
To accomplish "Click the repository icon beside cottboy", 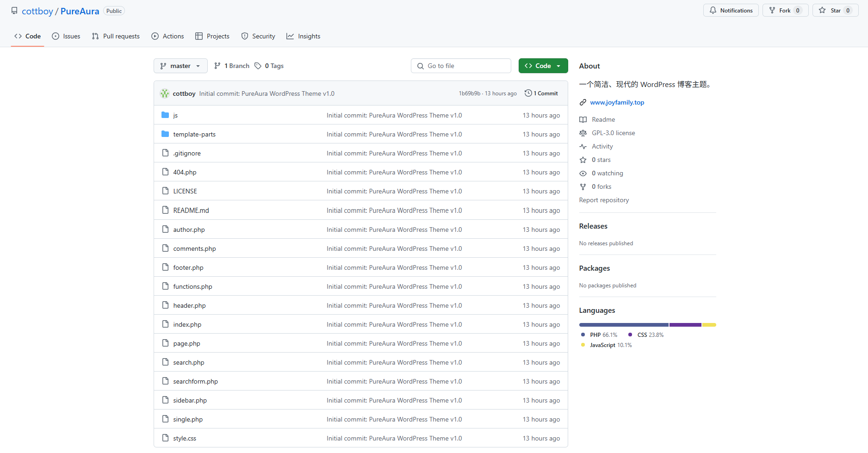I will click(x=14, y=11).
